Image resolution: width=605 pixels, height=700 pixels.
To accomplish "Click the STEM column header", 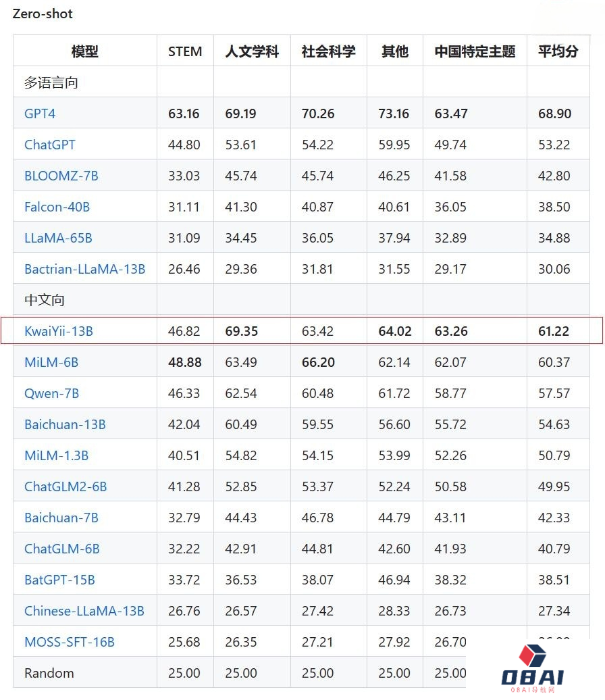I will point(185,51).
